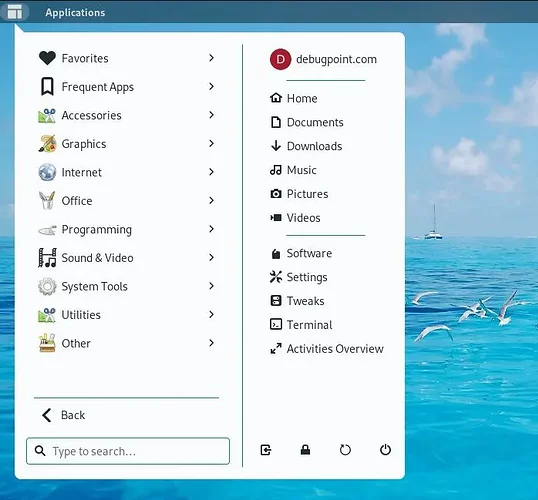Click the Favorites heart icon
The height and width of the screenshot is (500, 538).
tap(47, 58)
